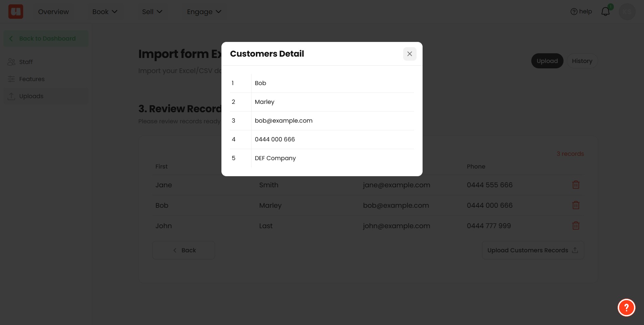Delete the John Last record
The height and width of the screenshot is (325, 644).
576,225
